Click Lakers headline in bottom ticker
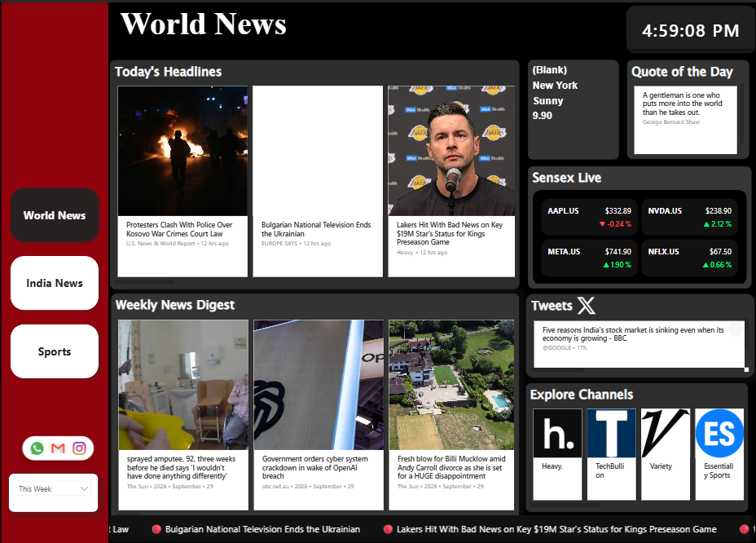756x543 pixels. point(556,529)
